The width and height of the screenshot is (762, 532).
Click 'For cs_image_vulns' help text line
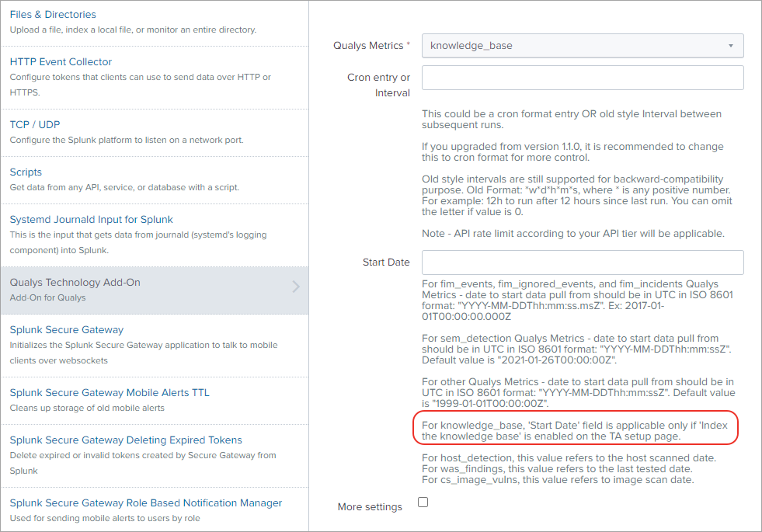(558, 480)
